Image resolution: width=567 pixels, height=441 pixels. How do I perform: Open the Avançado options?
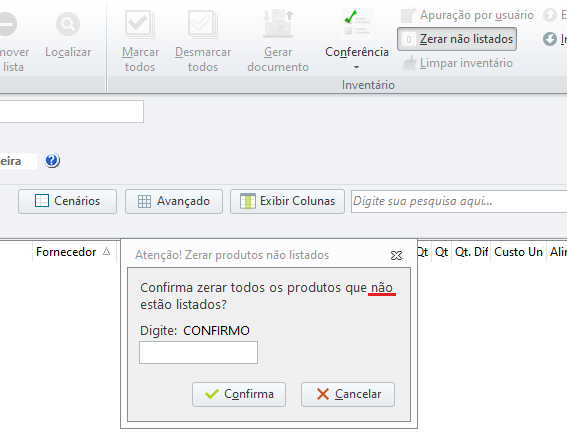tap(174, 201)
